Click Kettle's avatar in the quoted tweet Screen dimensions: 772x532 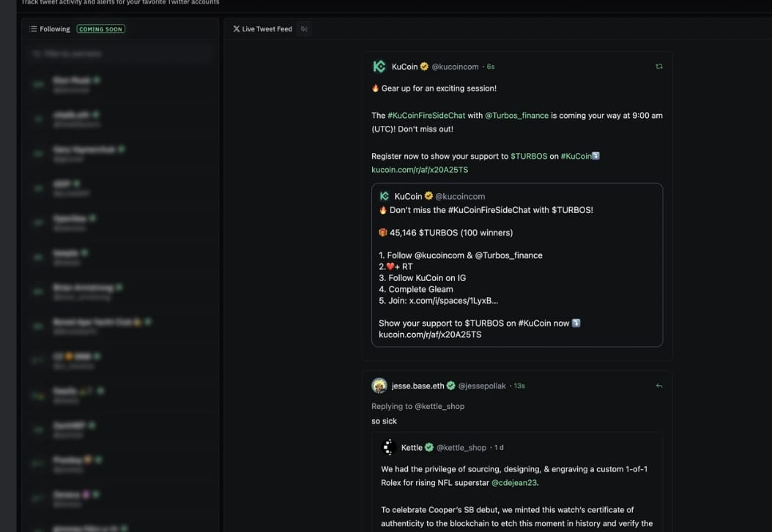tap(389, 446)
